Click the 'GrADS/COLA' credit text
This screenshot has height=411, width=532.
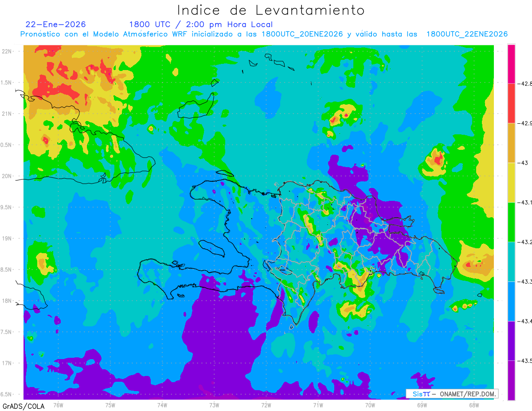pyautogui.click(x=23, y=406)
